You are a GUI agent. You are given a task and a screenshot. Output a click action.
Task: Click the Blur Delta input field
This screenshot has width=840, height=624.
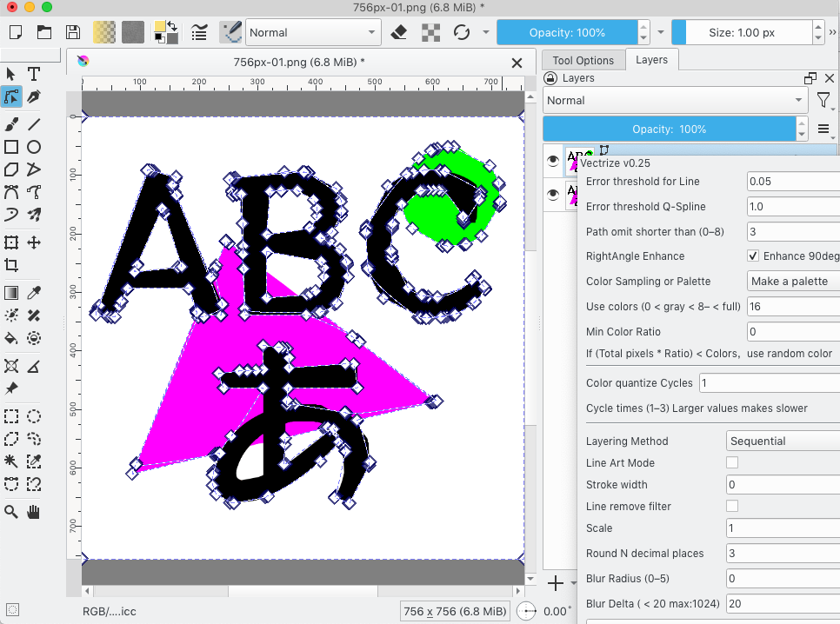[783, 604]
